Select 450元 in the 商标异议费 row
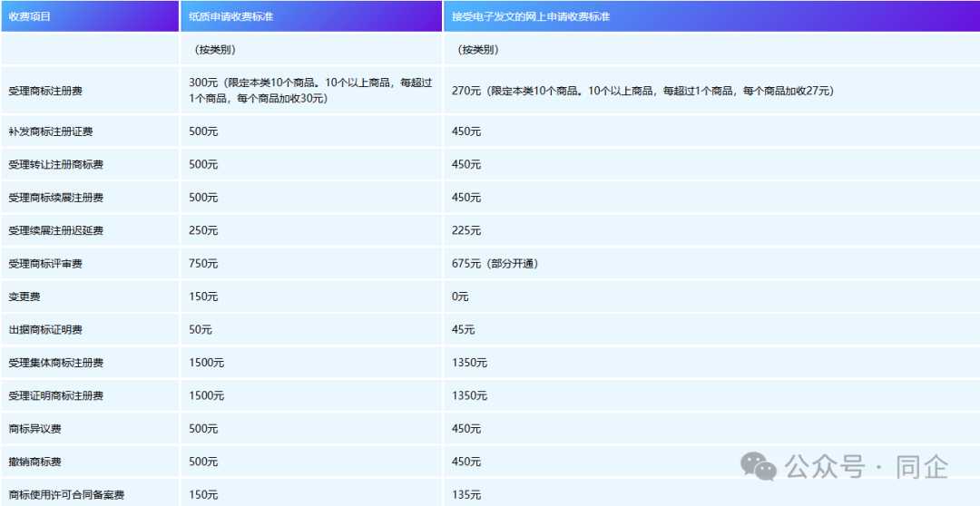The width and height of the screenshot is (980, 506). (x=467, y=429)
